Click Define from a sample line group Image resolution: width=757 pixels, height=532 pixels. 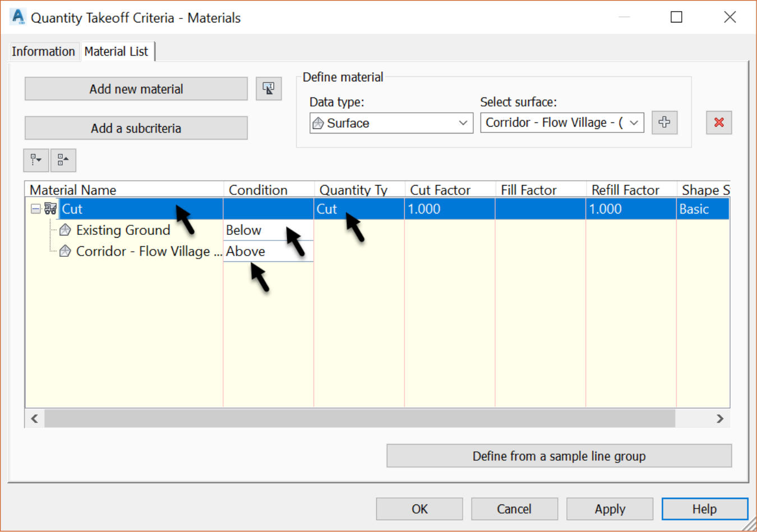click(559, 456)
